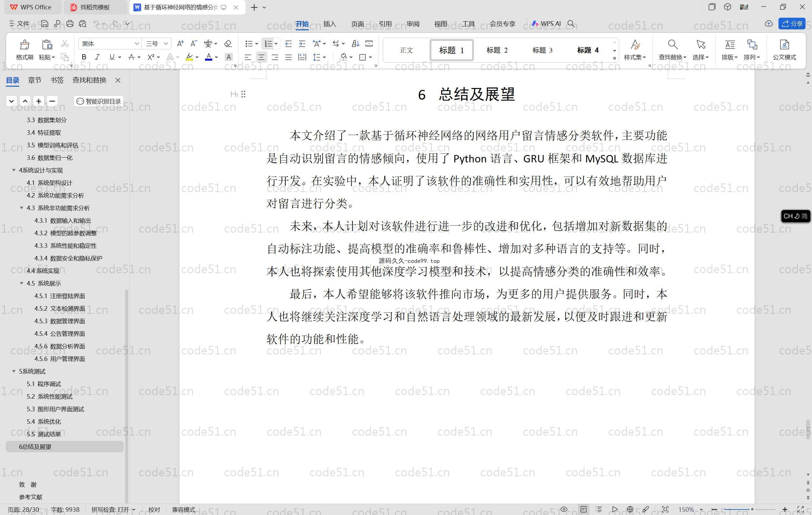Open the 引用 (References) ribbon tab

tap(385, 24)
